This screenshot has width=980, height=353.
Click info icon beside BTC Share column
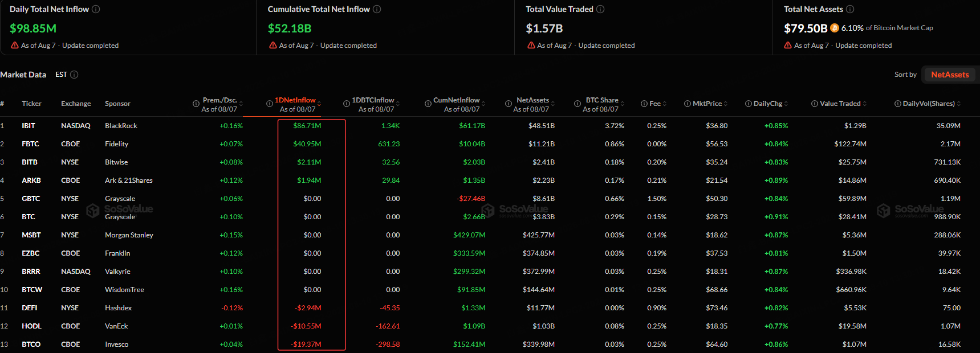click(x=578, y=104)
